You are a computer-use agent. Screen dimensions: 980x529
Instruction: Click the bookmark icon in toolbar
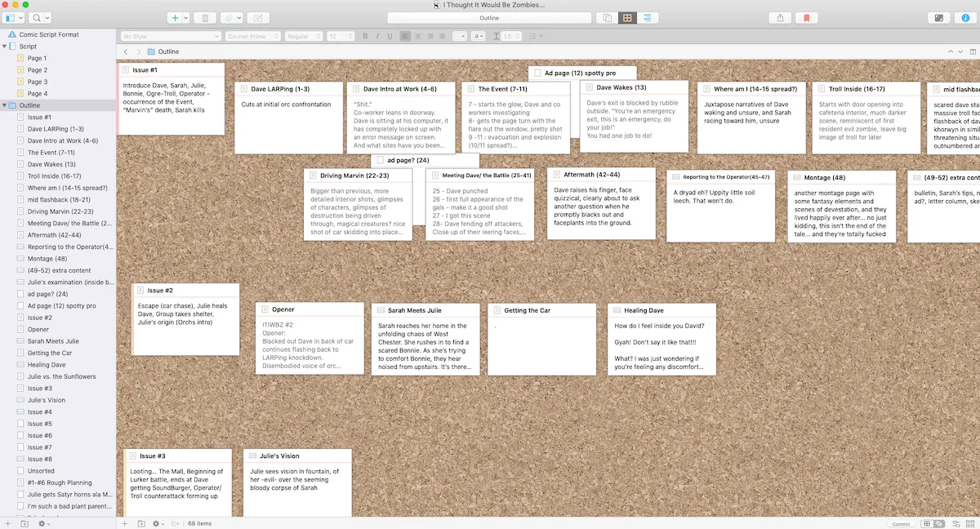pos(806,17)
